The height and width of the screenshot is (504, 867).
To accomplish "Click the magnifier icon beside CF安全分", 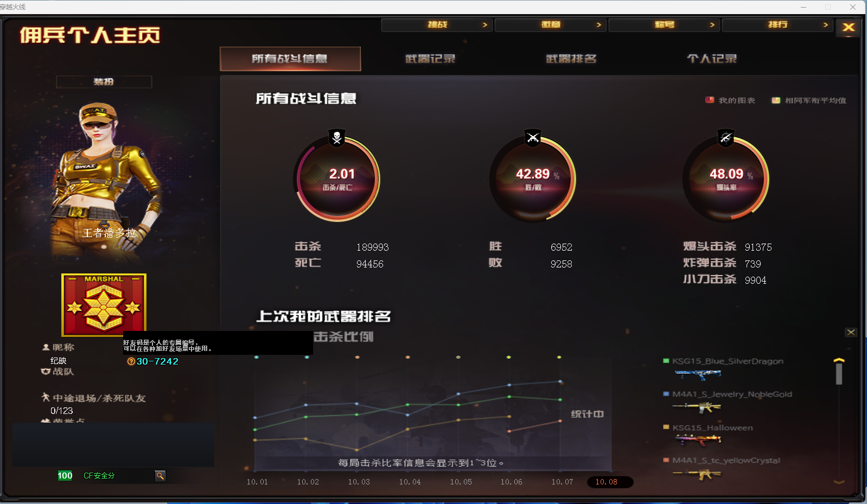I will click(160, 476).
